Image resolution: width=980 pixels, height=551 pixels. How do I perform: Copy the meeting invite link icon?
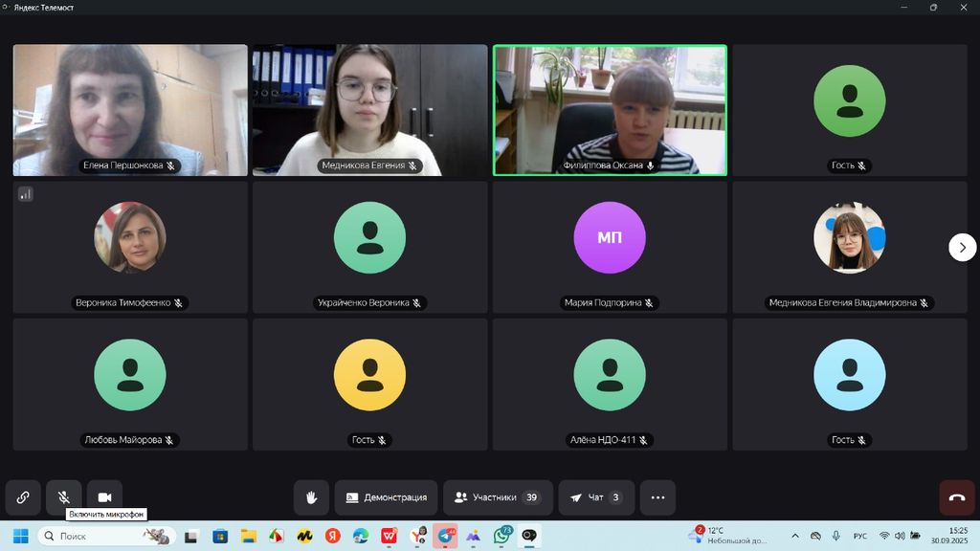click(23, 497)
